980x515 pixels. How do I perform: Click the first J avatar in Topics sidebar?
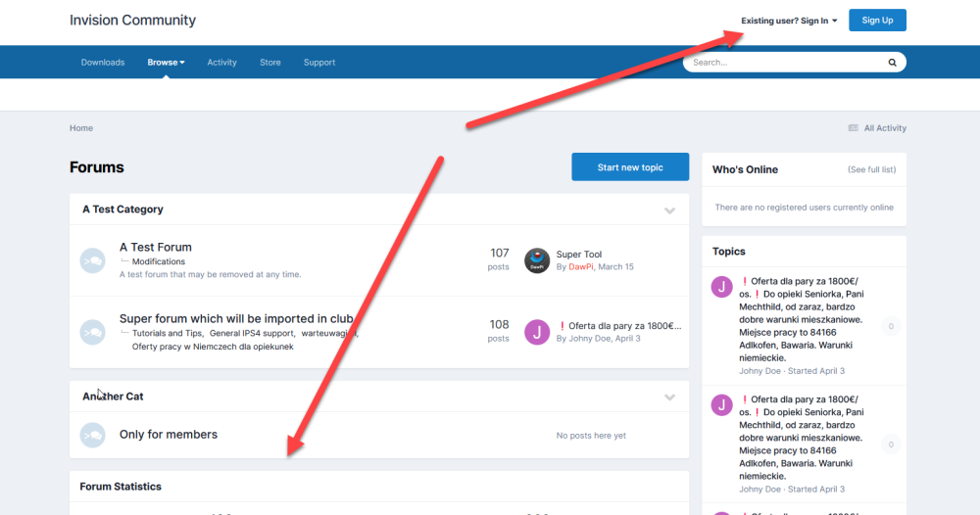coord(721,286)
